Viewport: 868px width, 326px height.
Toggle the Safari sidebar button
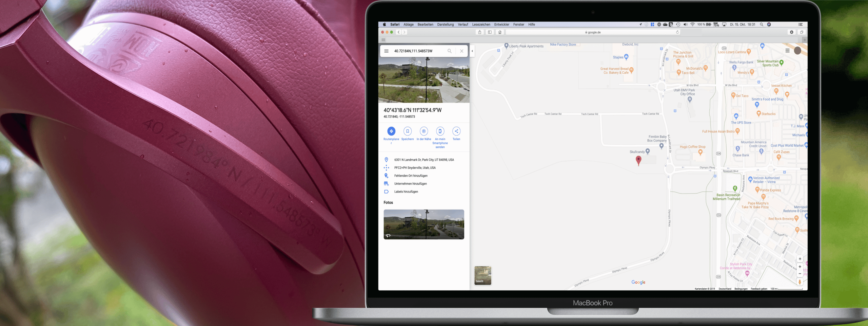[490, 32]
